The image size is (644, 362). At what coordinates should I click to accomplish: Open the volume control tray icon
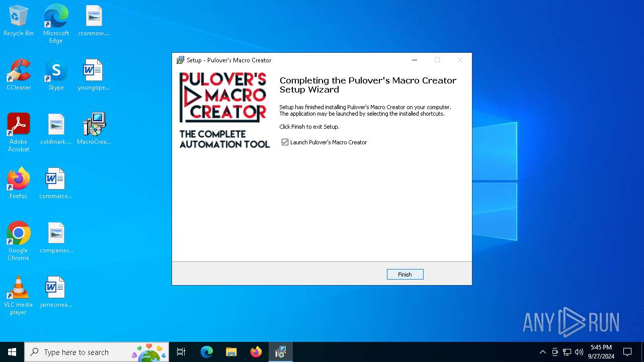click(579, 352)
